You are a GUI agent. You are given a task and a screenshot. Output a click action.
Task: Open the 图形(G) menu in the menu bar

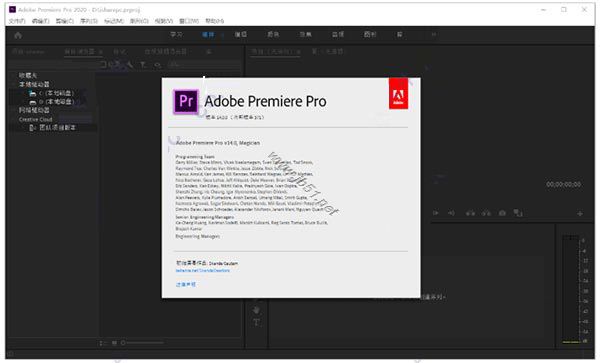[x=139, y=21]
